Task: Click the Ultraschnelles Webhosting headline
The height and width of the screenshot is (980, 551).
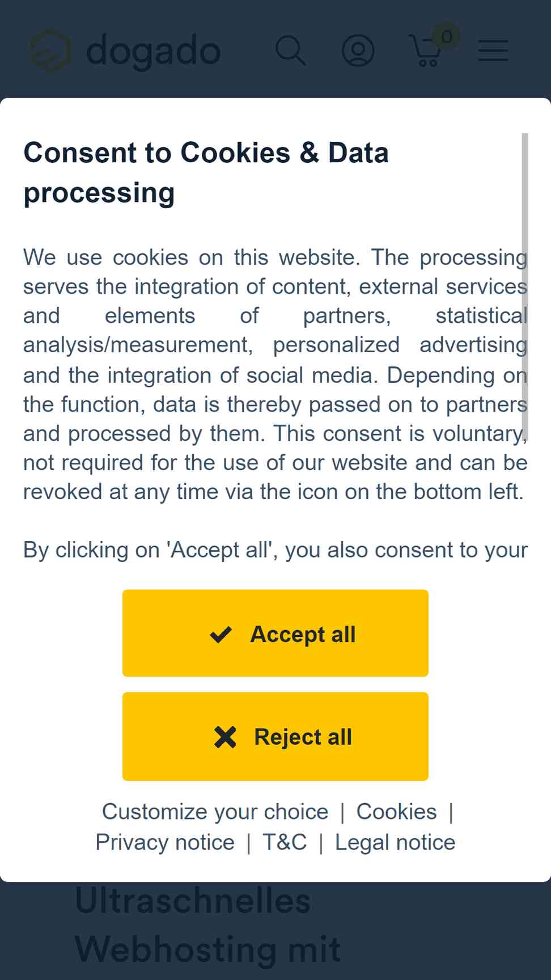Action: pos(207,924)
